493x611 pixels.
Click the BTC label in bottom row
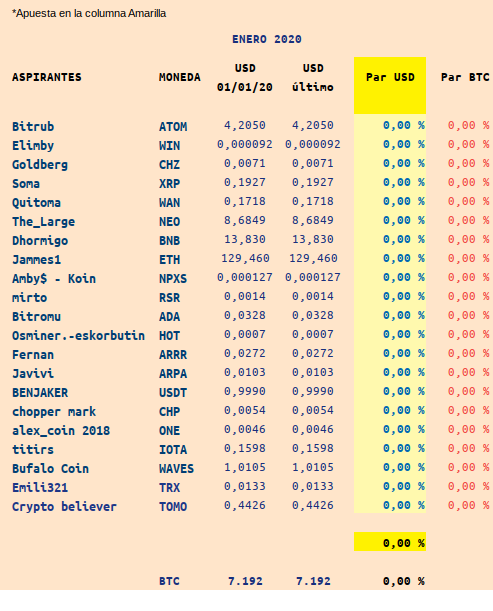click(170, 581)
